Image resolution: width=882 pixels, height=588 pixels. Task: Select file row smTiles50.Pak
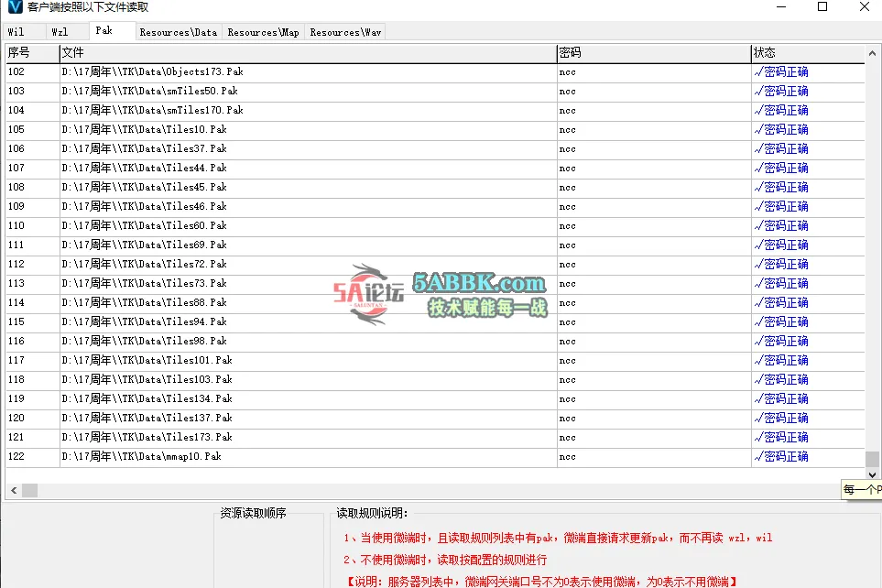click(435, 92)
